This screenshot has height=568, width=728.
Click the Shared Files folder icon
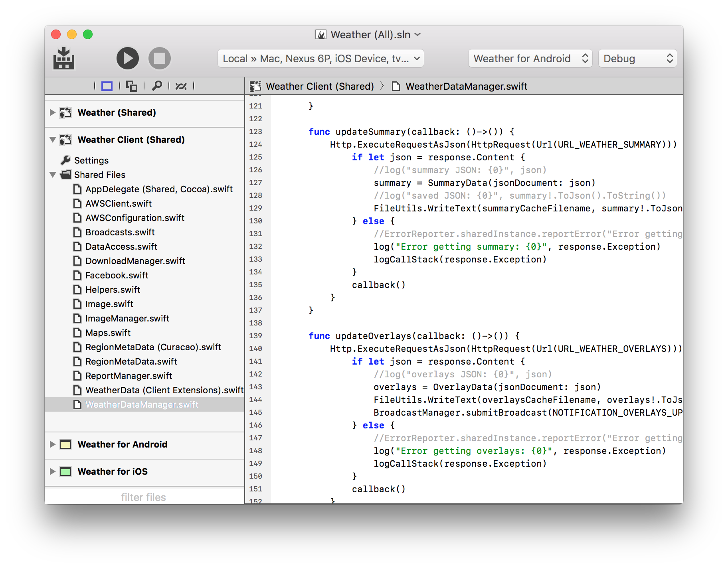(x=65, y=174)
